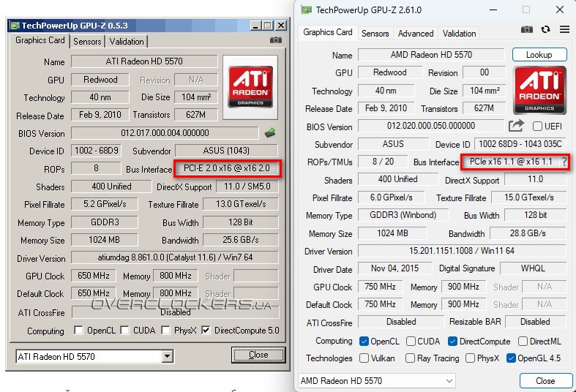Image resolution: width=576 pixels, height=392 pixels.
Task: Minimize the GPU-Z 2.61.0 window
Action: coord(493,10)
